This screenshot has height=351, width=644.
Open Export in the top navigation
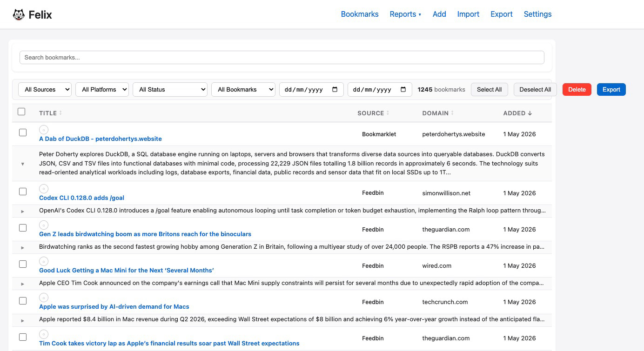(x=502, y=14)
